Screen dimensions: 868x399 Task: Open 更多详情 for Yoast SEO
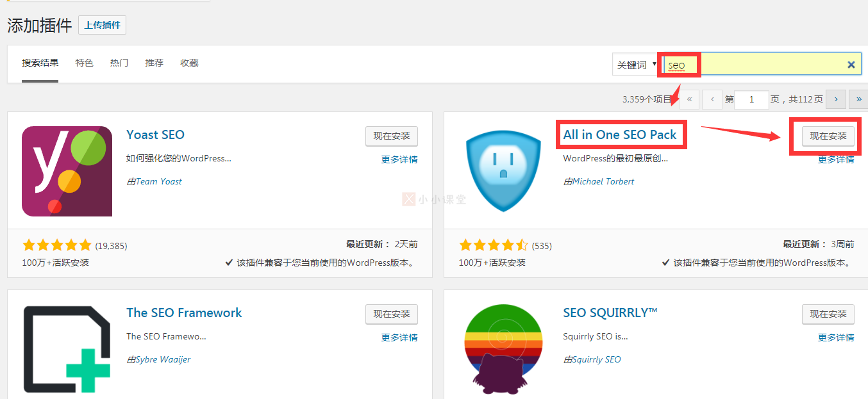pos(399,159)
